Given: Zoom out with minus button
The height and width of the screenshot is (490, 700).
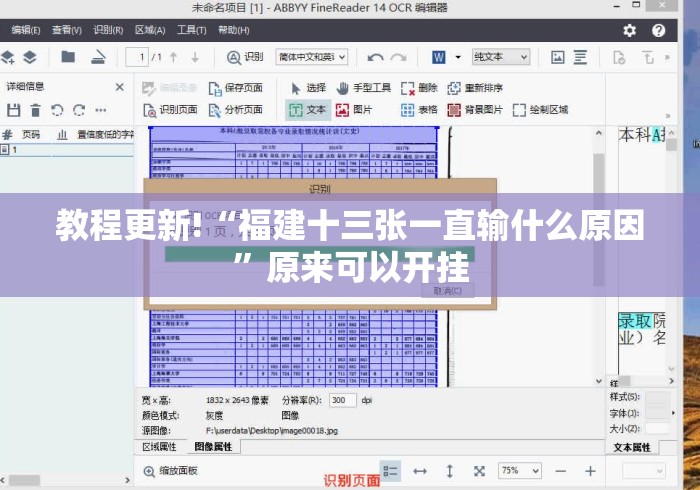Looking at the screenshot, I should point(561,471).
